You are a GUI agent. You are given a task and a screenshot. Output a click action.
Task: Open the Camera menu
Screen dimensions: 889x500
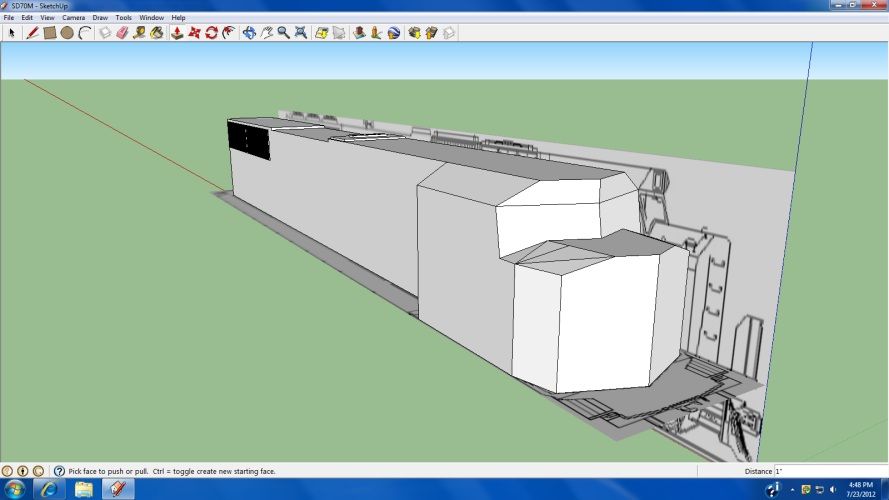point(73,18)
